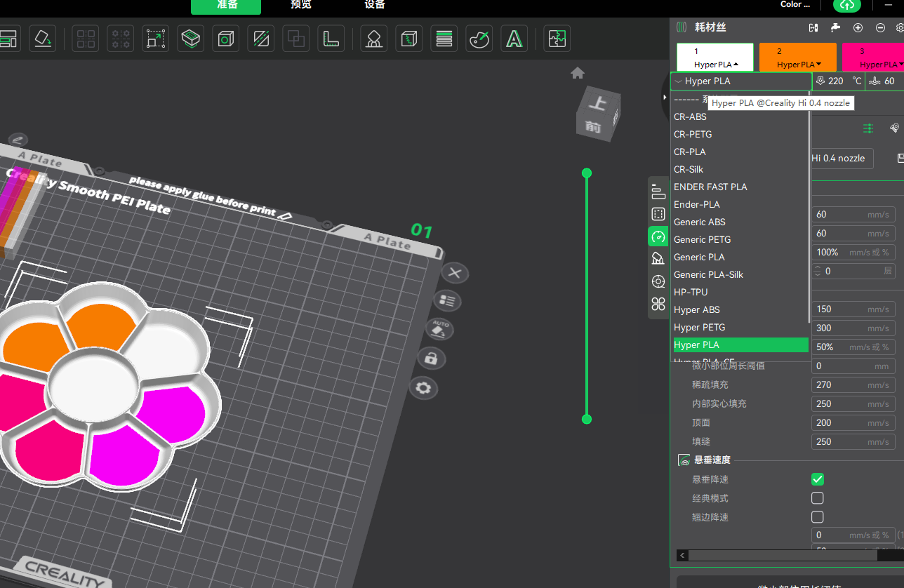This screenshot has width=904, height=588.
Task: Click the plate remove X icon
Action: (x=455, y=273)
